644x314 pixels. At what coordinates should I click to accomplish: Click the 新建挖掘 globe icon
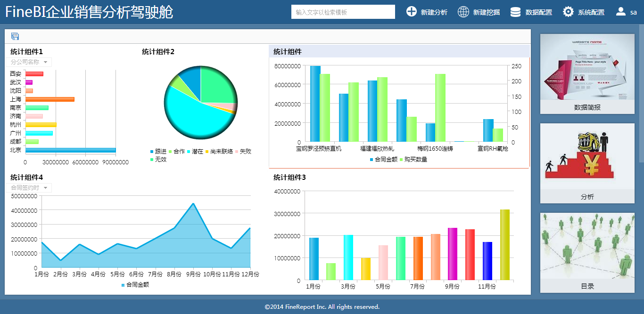463,12
